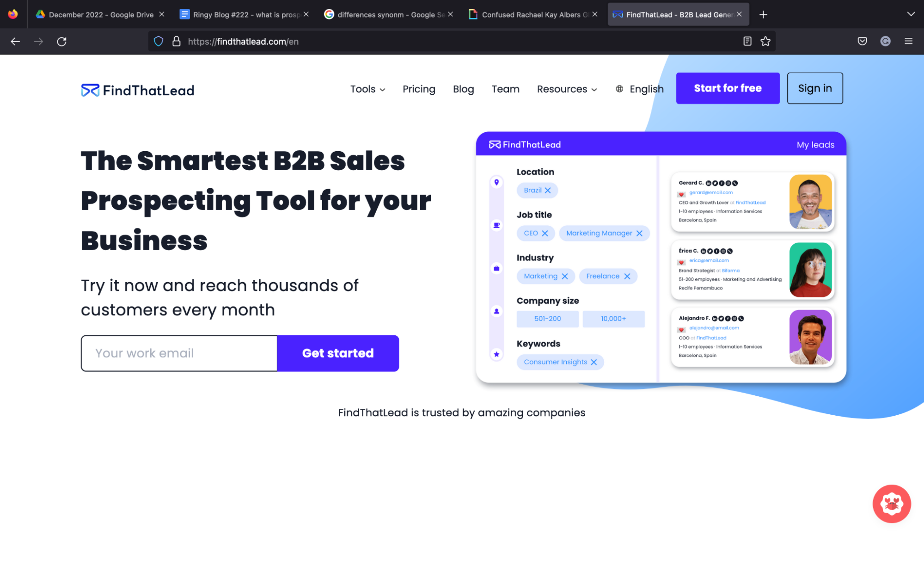Open the Pricing page from the navbar
This screenshot has height=578, width=924.
click(x=419, y=89)
